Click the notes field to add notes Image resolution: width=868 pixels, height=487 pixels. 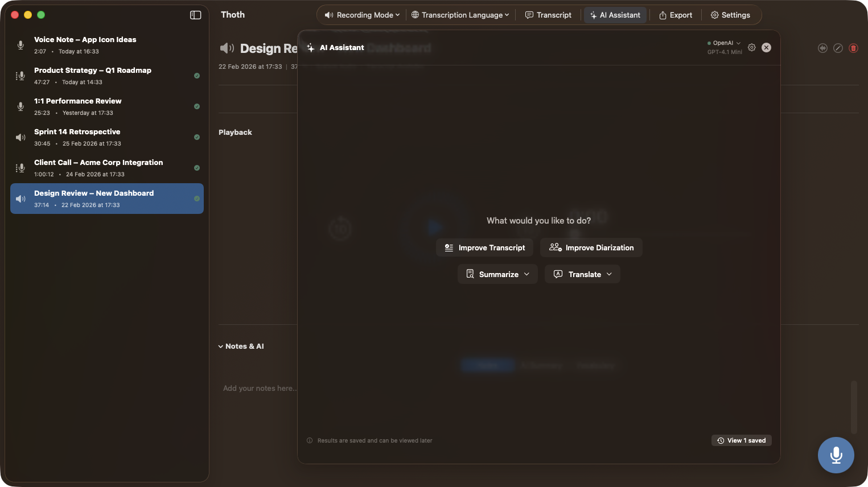[260, 388]
